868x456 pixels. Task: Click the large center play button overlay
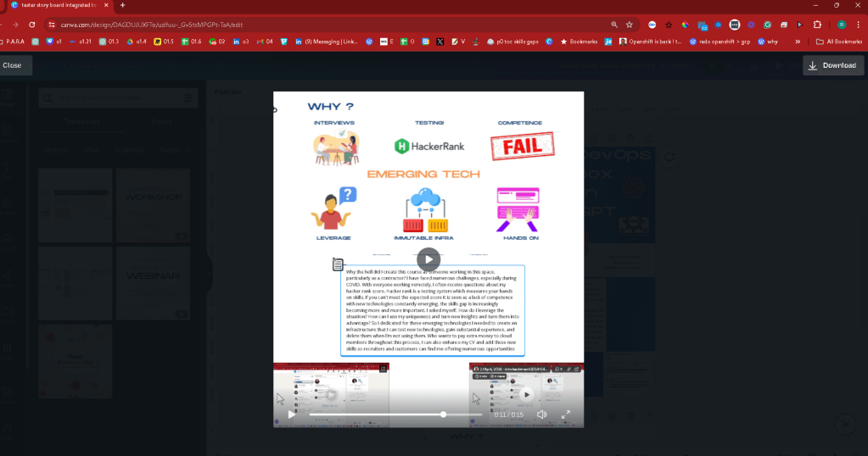click(x=428, y=259)
